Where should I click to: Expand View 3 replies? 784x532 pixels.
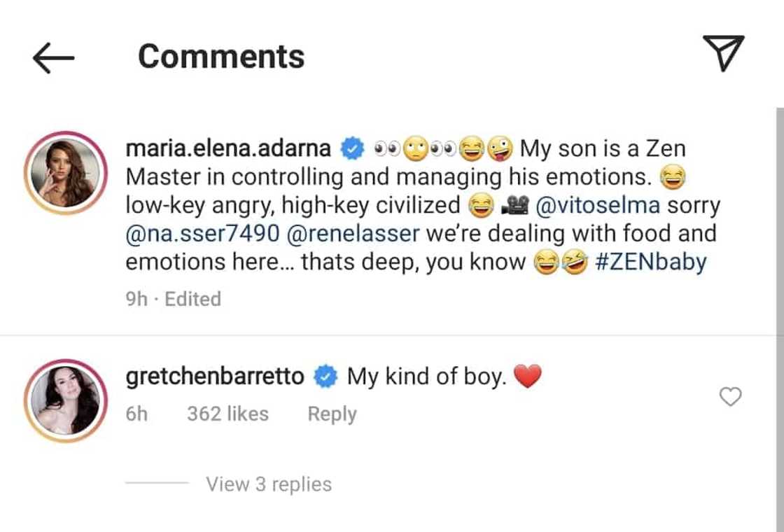(269, 484)
